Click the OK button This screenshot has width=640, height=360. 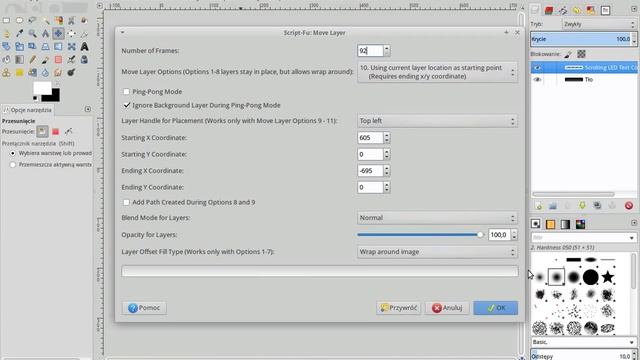coord(496,308)
